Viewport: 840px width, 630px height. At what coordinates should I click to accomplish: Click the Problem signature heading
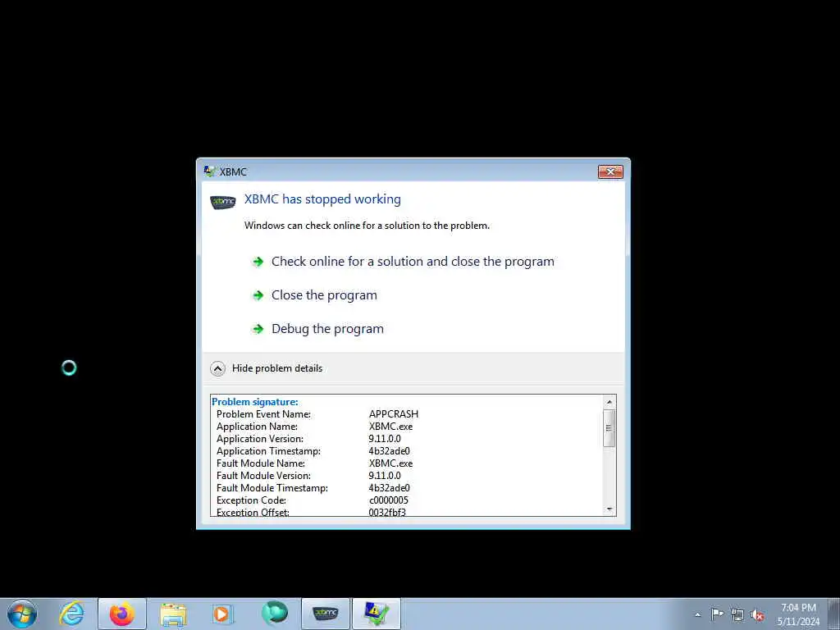point(255,402)
